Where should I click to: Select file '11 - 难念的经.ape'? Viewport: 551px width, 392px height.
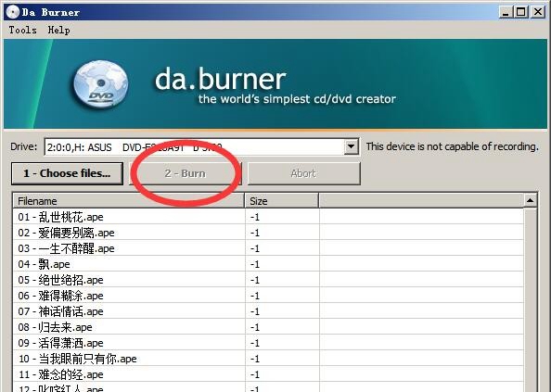[60, 374]
